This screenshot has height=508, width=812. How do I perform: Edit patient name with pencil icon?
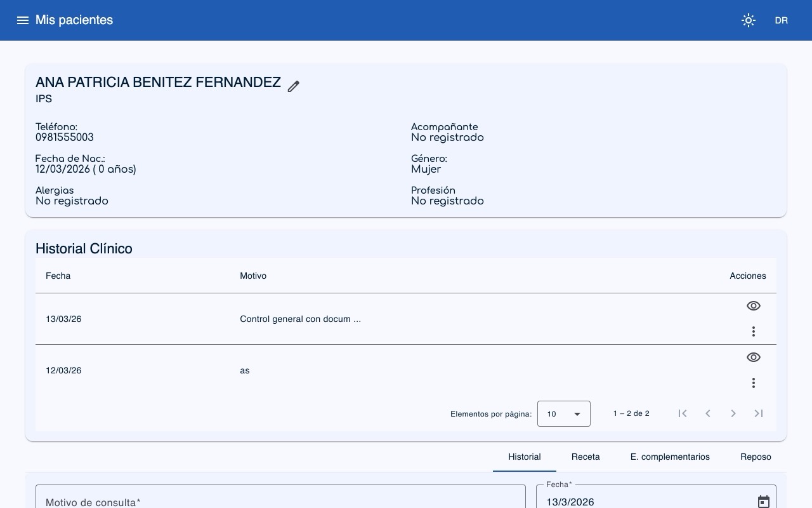[293, 86]
